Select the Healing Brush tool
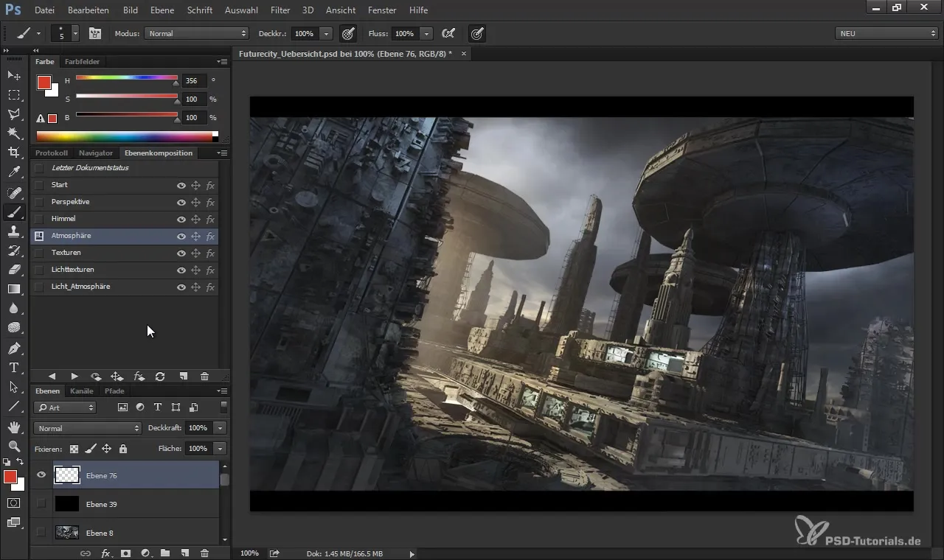This screenshot has height=560, width=944. click(14, 193)
